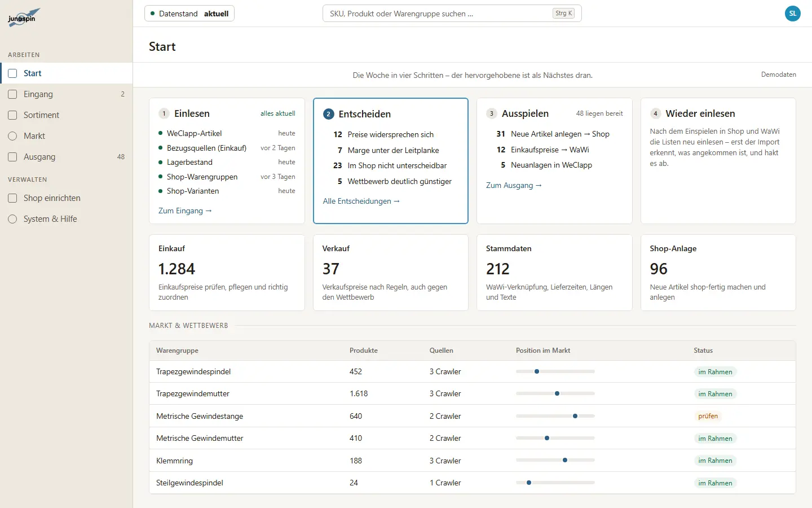Screen dimensions: 812x508
Task: Click 'Neue Artikel anlegen → Shop' entry
Action: click(x=560, y=134)
